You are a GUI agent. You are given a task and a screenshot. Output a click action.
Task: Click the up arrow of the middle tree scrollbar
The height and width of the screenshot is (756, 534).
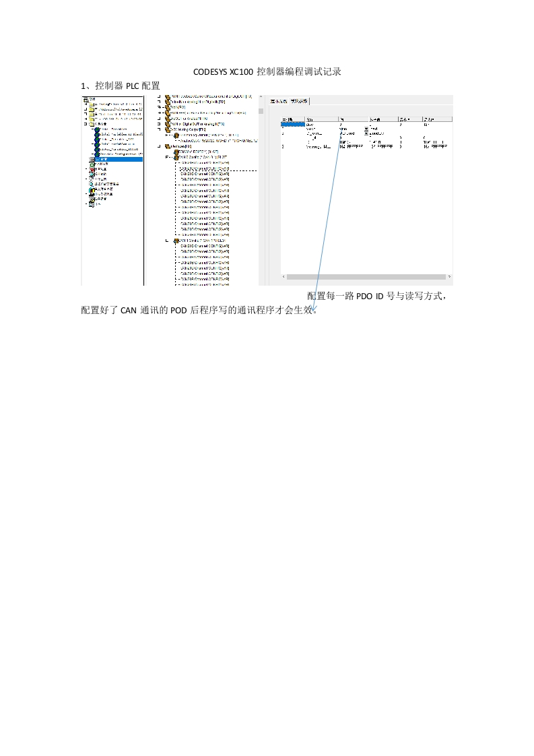(261, 96)
